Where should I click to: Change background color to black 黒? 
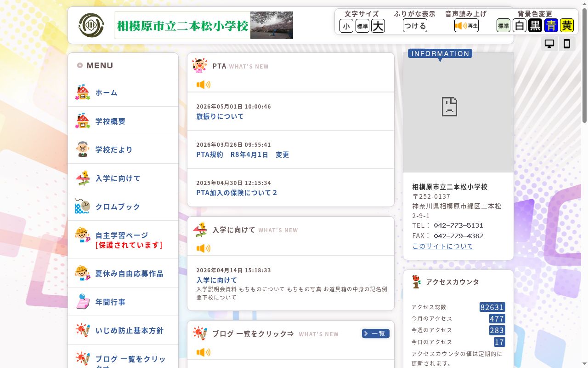point(535,25)
